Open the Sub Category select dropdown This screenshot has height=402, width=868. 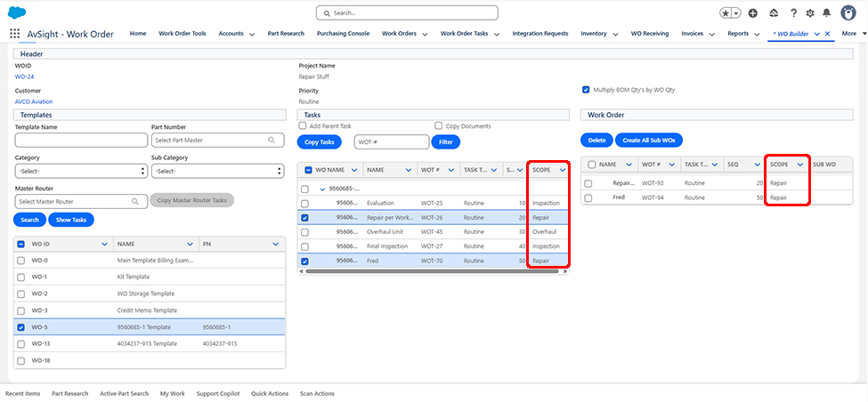click(217, 172)
